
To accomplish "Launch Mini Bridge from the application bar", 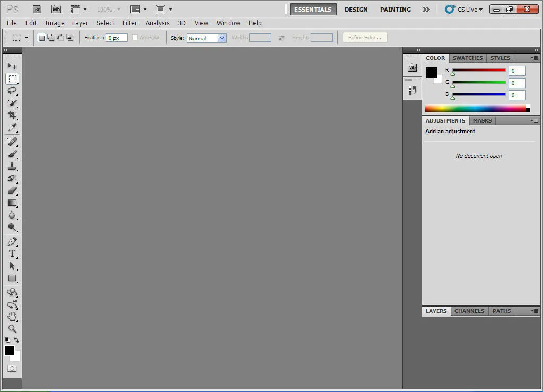I will (x=56, y=10).
